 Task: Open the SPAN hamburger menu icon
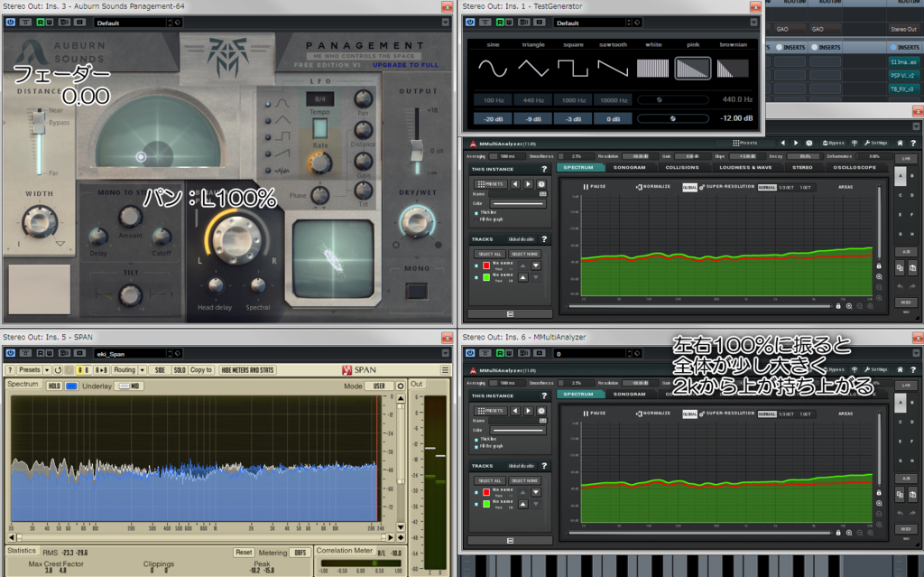[445, 370]
